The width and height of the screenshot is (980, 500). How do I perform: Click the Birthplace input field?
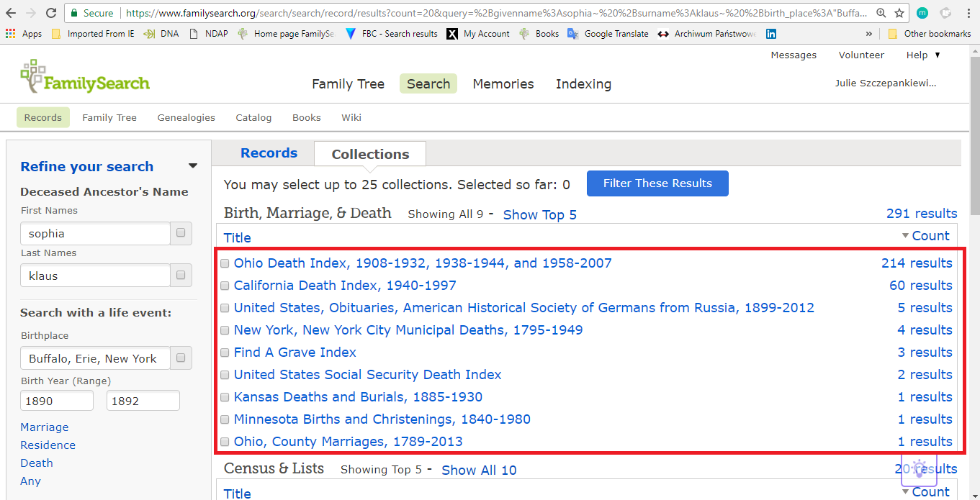coord(95,358)
